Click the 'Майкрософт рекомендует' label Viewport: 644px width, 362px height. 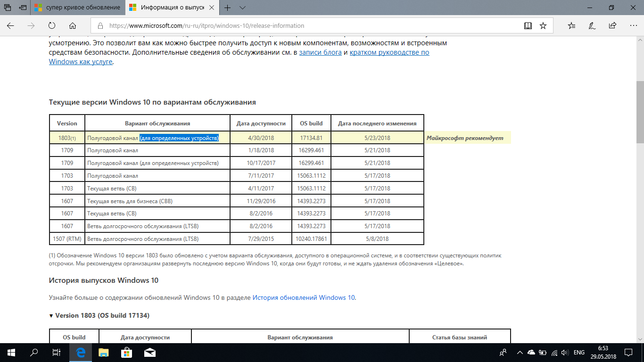point(465,138)
